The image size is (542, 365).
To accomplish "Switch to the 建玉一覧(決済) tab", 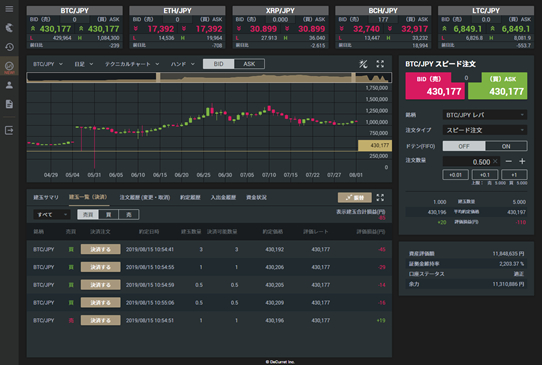I will point(88,197).
